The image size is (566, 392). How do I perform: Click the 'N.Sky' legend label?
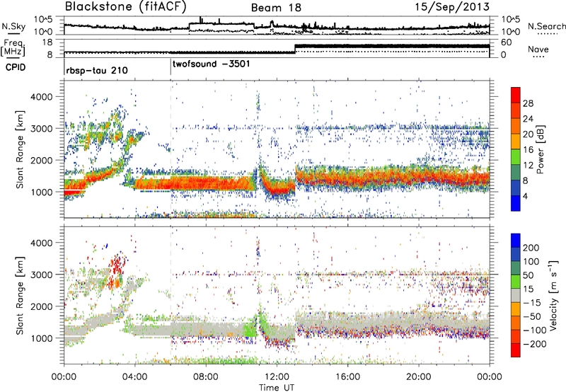[x=13, y=26]
